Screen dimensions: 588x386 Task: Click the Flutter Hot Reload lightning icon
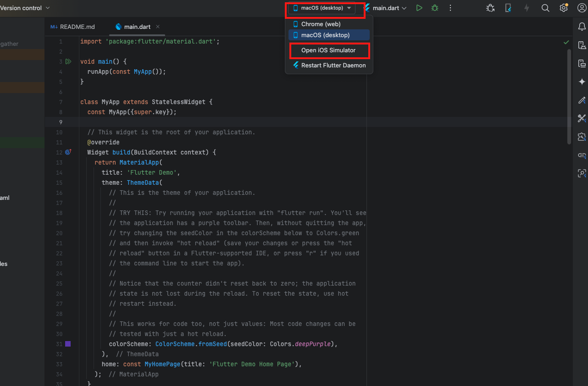527,8
